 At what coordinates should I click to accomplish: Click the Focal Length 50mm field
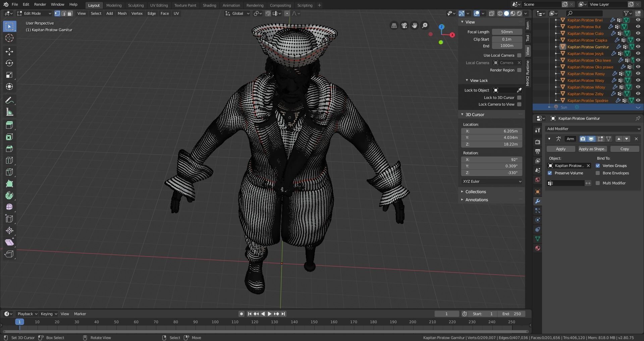pos(506,32)
